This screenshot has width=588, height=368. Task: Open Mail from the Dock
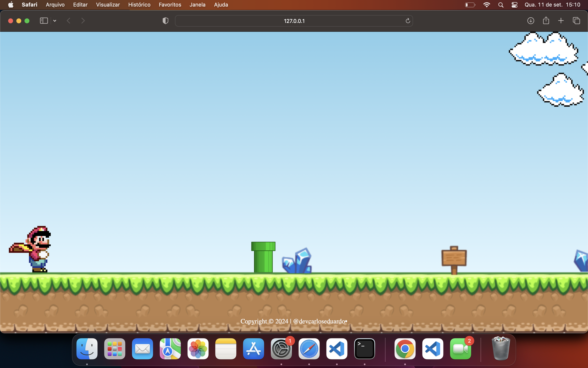[x=142, y=349]
